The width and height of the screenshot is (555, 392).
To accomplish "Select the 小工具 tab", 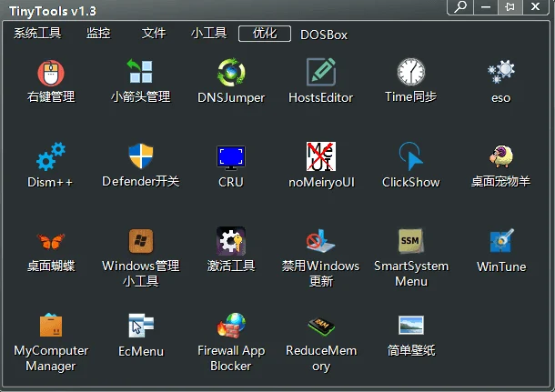I will coord(208,34).
